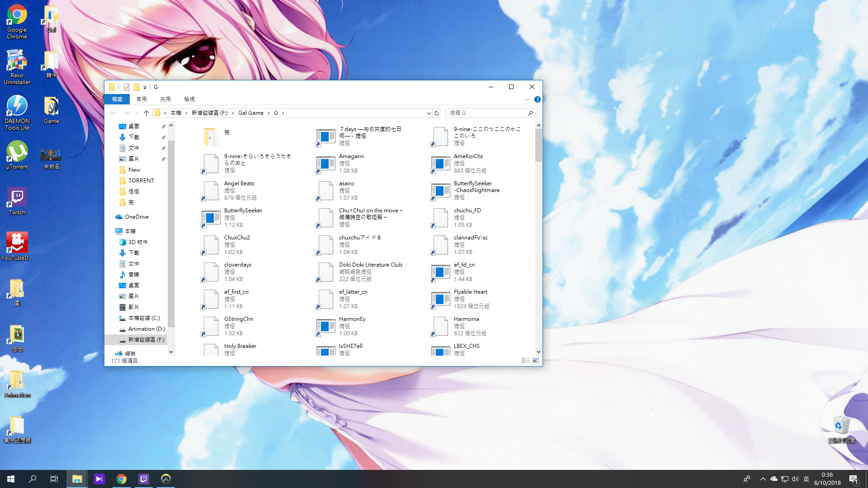Expand the ribbon with the chevron
This screenshot has width=868, height=488.
(x=527, y=99)
